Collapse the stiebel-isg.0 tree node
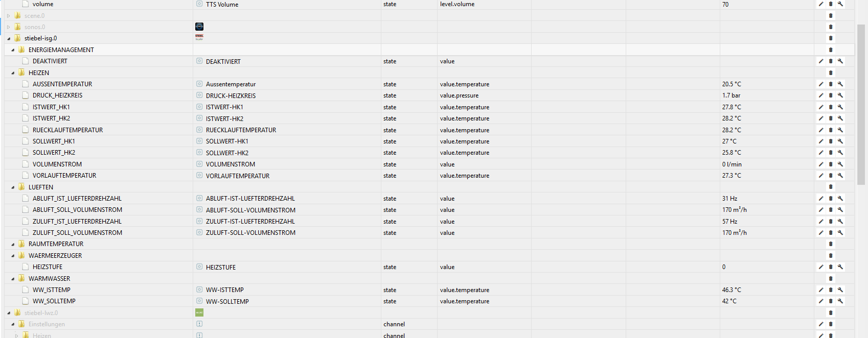Viewport: 868px width, 338px height. [9, 39]
